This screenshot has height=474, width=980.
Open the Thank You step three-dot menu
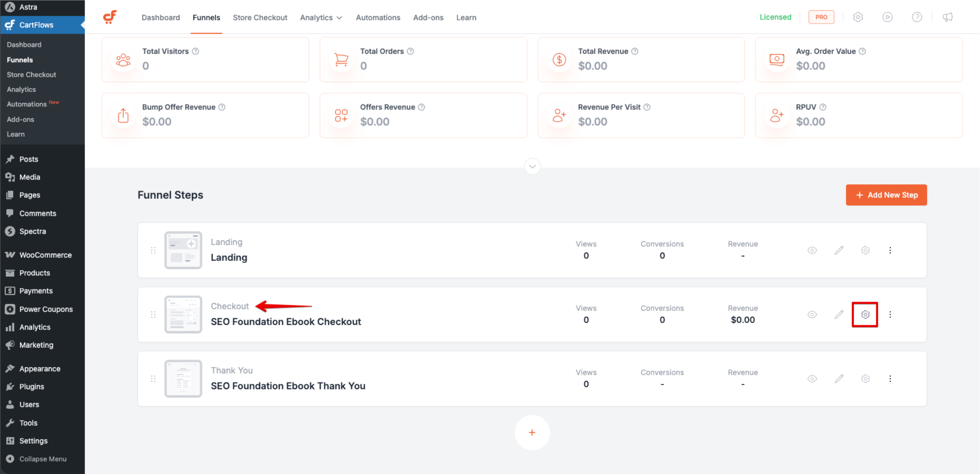tap(890, 378)
